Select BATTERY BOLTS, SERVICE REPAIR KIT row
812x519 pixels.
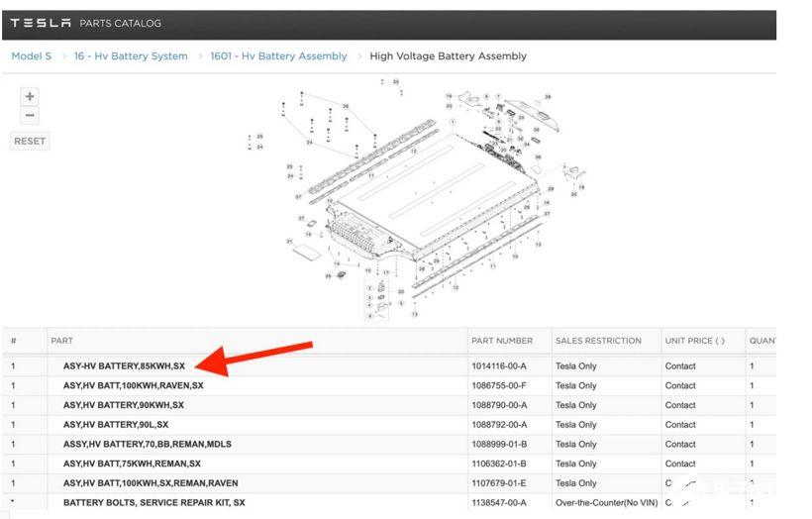pos(389,502)
